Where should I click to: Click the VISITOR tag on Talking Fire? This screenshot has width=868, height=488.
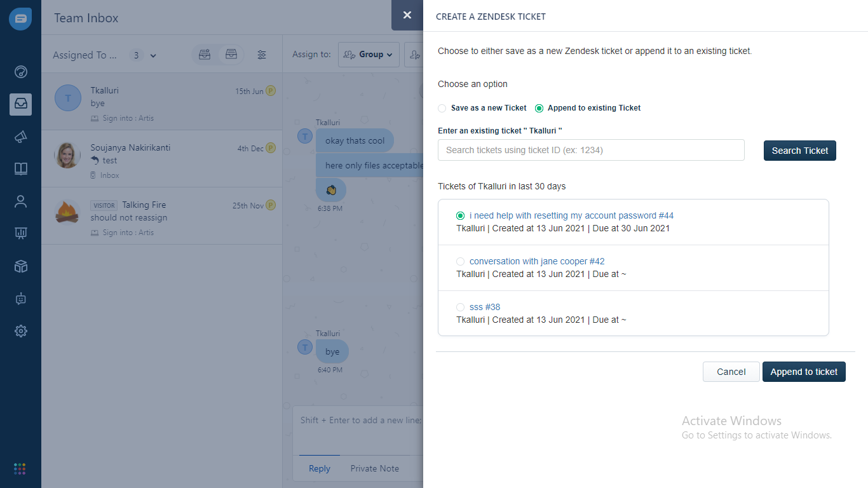coord(104,205)
